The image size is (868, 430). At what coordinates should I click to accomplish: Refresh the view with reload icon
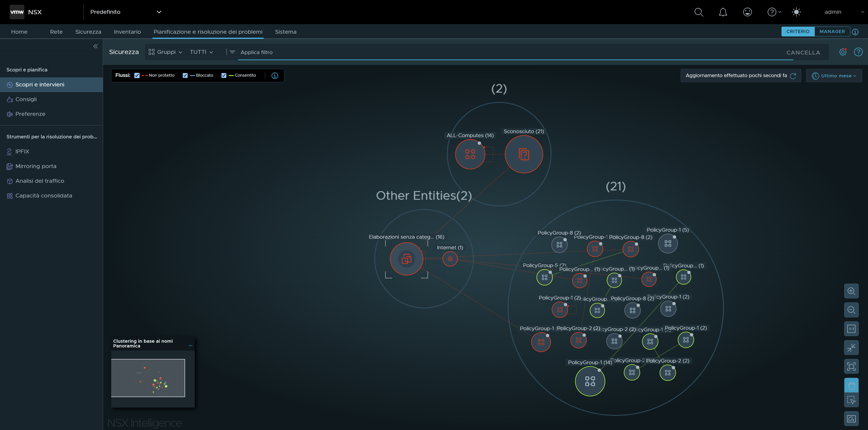793,76
